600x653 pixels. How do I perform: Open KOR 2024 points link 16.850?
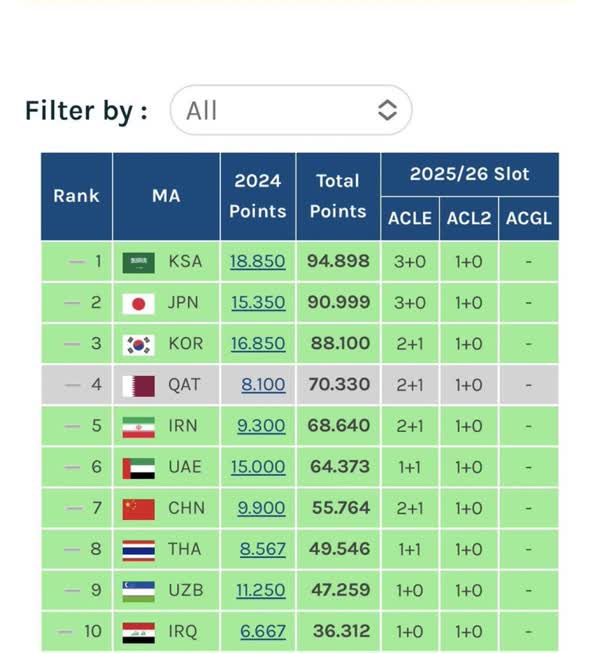[x=257, y=344]
